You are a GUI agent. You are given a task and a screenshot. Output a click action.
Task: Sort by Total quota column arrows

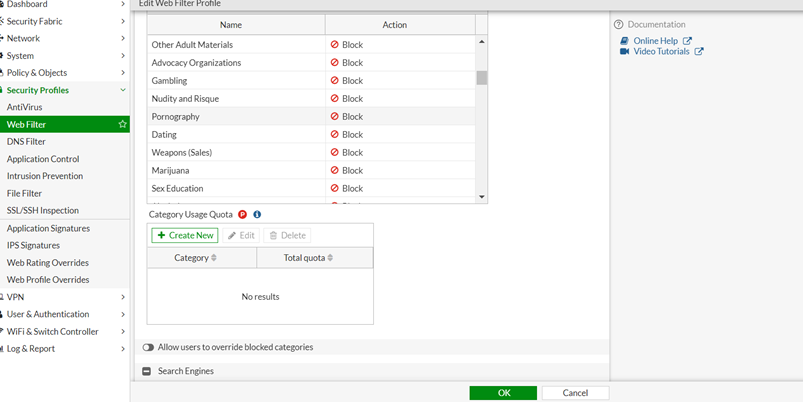[330, 258]
